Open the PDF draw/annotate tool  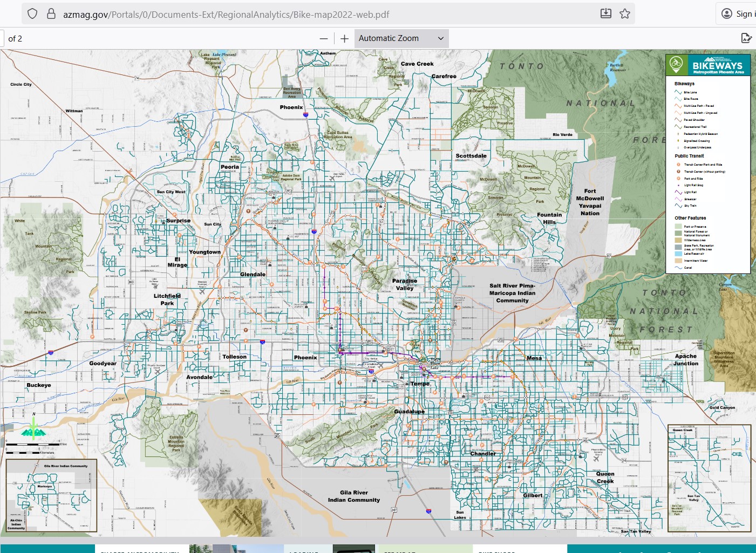click(x=746, y=38)
